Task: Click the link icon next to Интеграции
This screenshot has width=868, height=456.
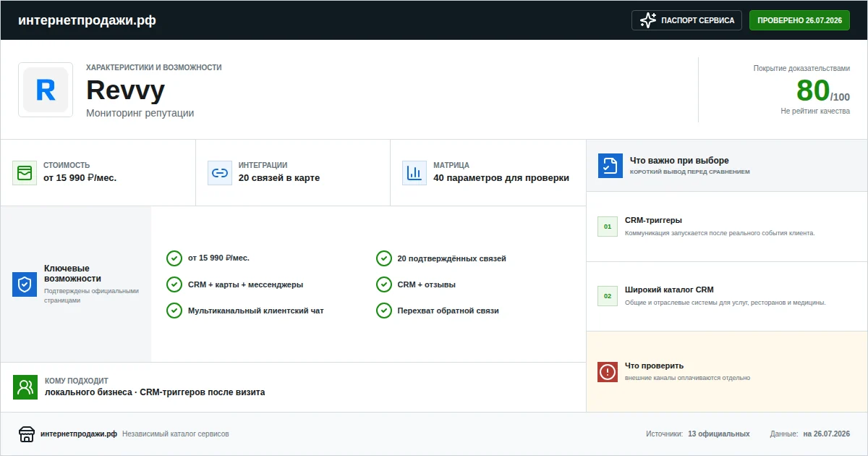Action: (220, 173)
